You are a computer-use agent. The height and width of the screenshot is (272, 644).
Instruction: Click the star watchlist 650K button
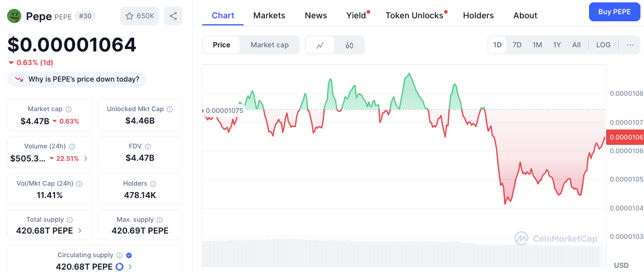point(139,16)
